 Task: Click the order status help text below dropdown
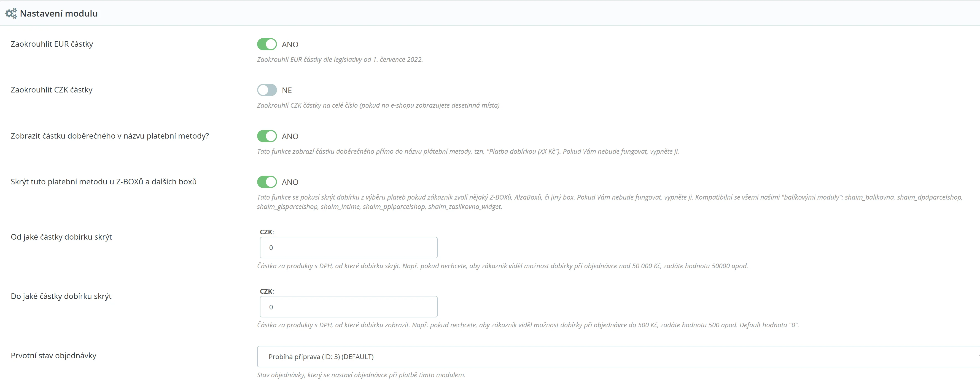[x=361, y=375]
